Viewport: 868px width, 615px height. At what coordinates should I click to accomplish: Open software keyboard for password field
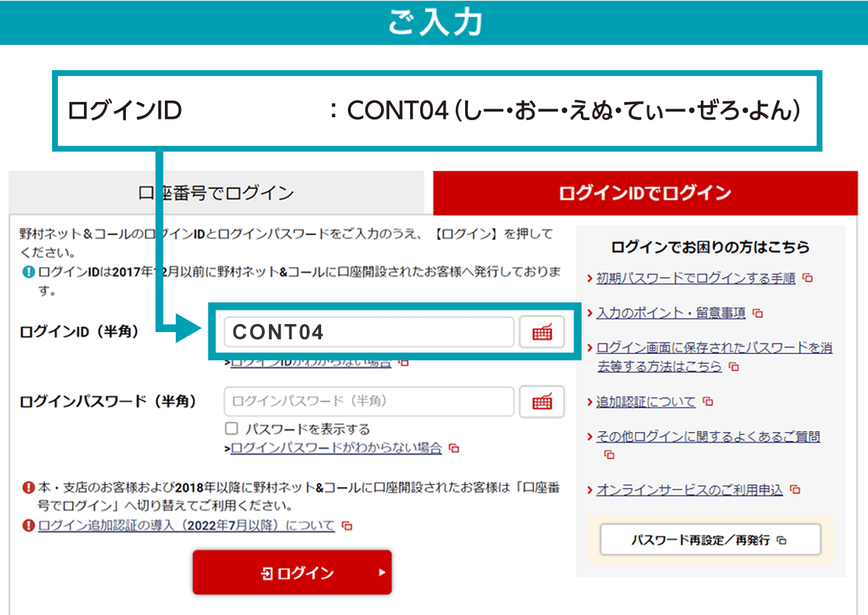point(542,402)
